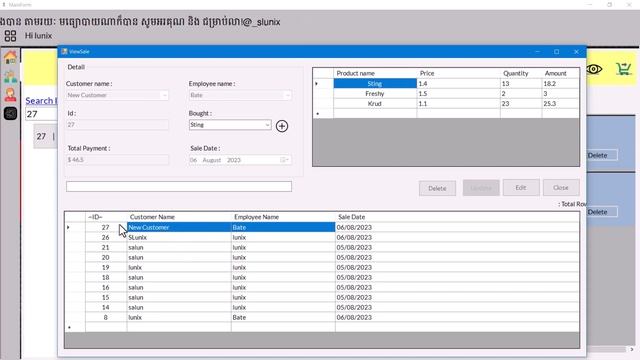Select sale row with ID 15
This screenshot has width=640, height=360.
click(322, 298)
